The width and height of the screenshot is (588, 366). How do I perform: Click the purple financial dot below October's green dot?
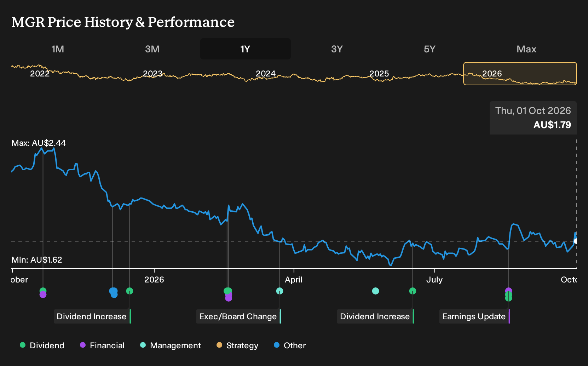(x=43, y=294)
